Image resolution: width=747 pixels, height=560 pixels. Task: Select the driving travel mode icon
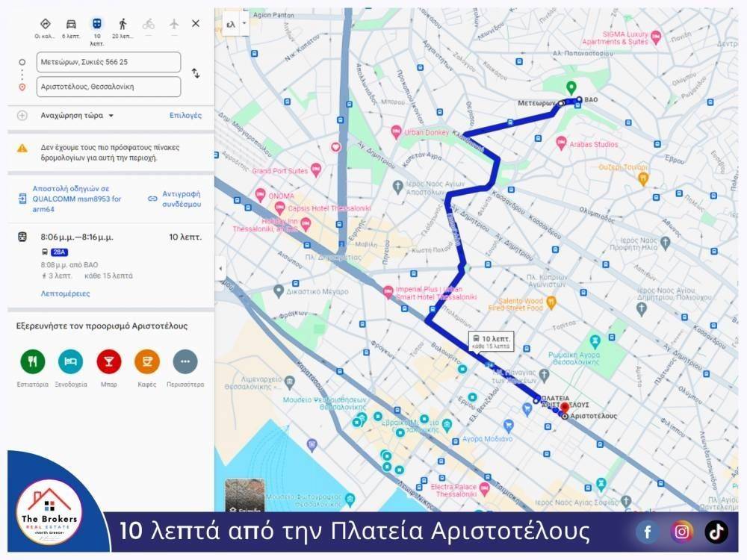[71, 24]
